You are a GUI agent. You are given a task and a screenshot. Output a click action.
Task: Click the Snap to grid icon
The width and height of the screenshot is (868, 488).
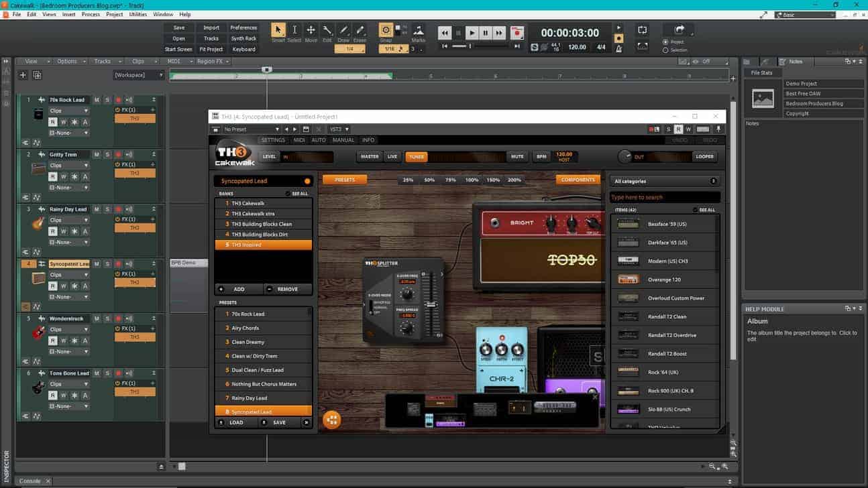(x=386, y=30)
